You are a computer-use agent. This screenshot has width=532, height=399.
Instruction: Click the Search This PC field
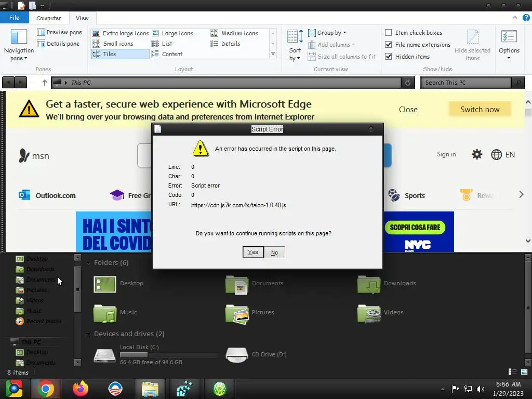465,83
